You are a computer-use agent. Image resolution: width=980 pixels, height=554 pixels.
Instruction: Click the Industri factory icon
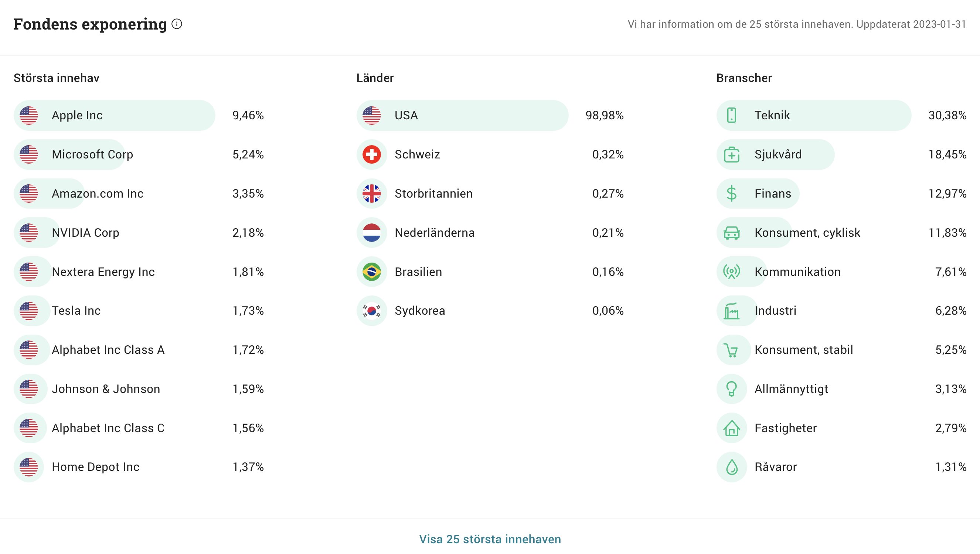pos(731,311)
